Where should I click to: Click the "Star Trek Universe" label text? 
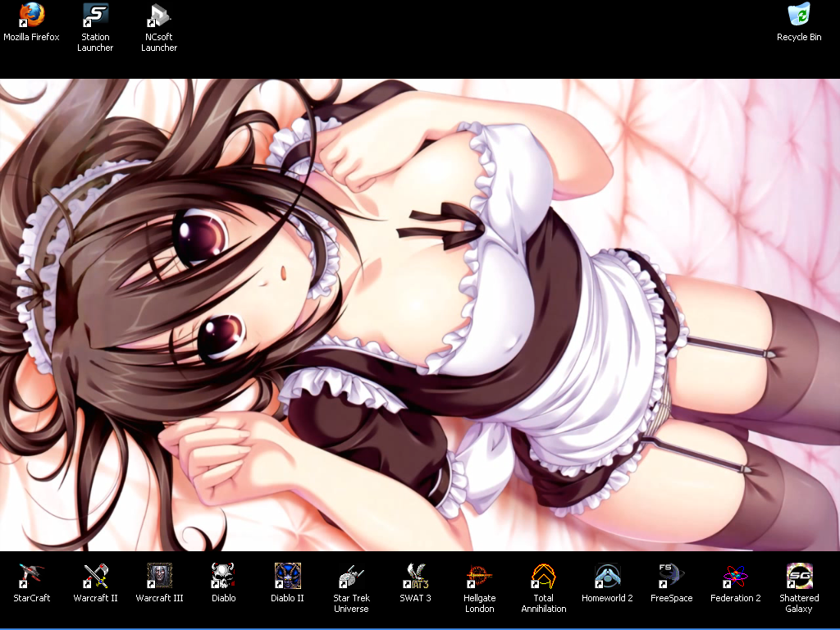coord(351,603)
